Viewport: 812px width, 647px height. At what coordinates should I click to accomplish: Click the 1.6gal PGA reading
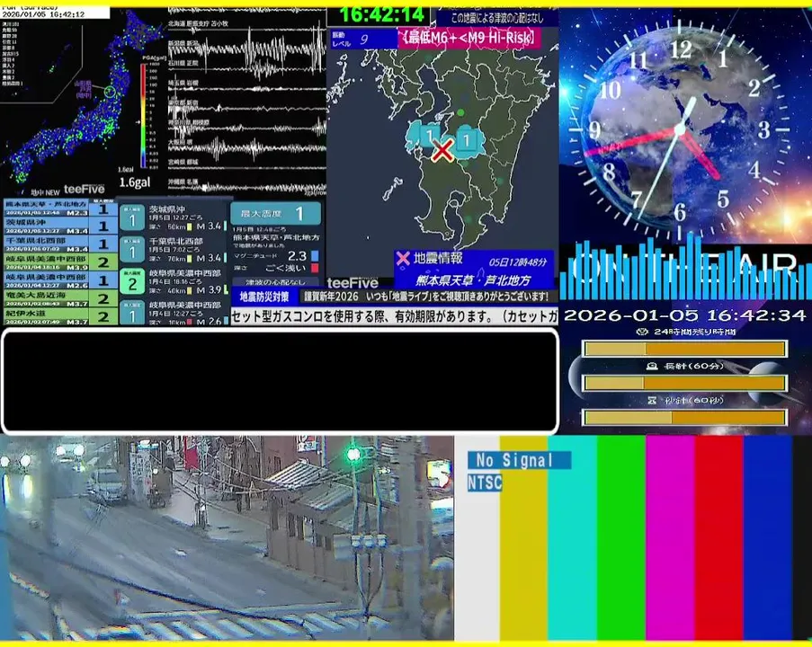135,182
